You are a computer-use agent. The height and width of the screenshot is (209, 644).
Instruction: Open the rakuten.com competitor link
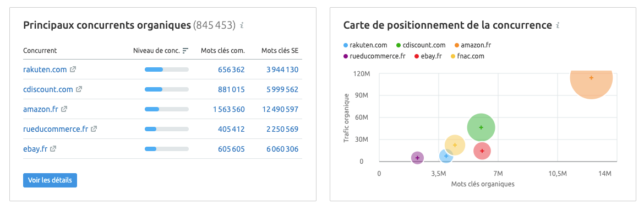pos(45,69)
